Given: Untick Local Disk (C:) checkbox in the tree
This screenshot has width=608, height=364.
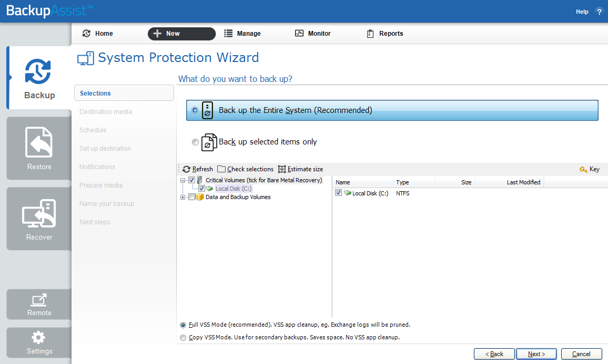Looking at the screenshot, I should 201,189.
